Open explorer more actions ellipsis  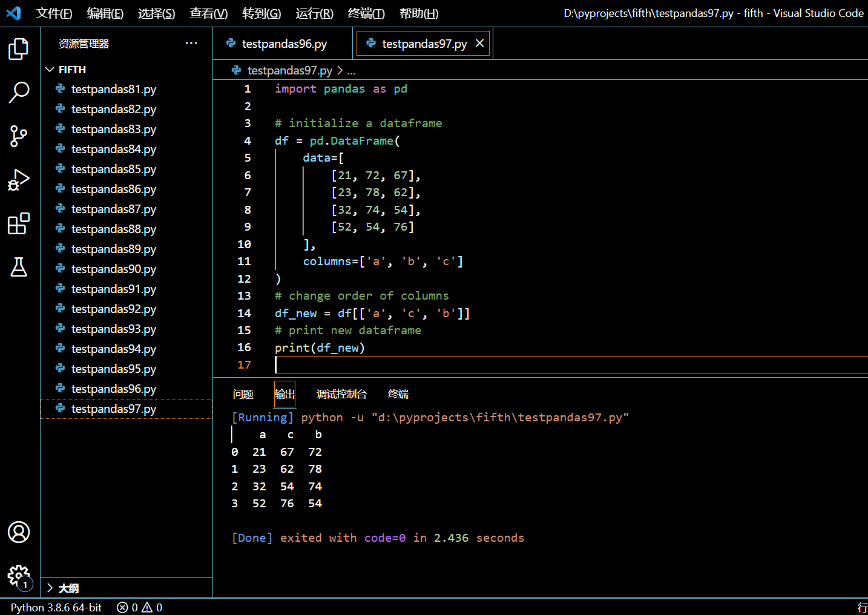tap(191, 43)
